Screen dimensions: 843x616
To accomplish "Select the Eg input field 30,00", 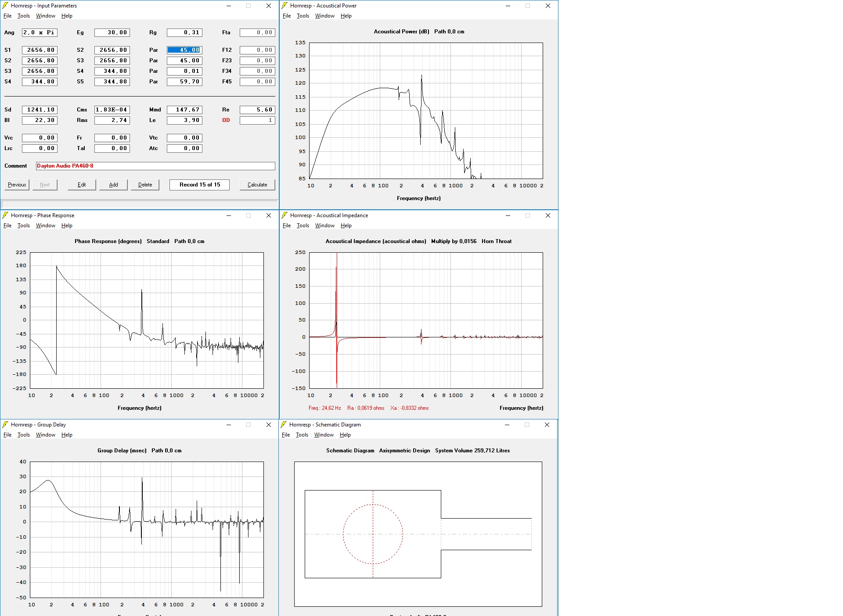I will (x=112, y=32).
